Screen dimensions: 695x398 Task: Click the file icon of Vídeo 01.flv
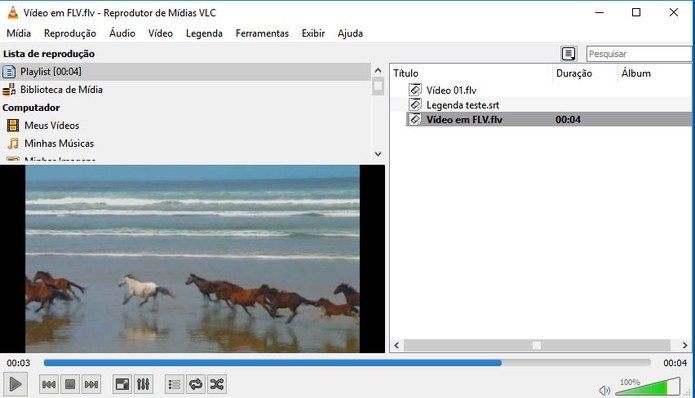[x=415, y=90]
